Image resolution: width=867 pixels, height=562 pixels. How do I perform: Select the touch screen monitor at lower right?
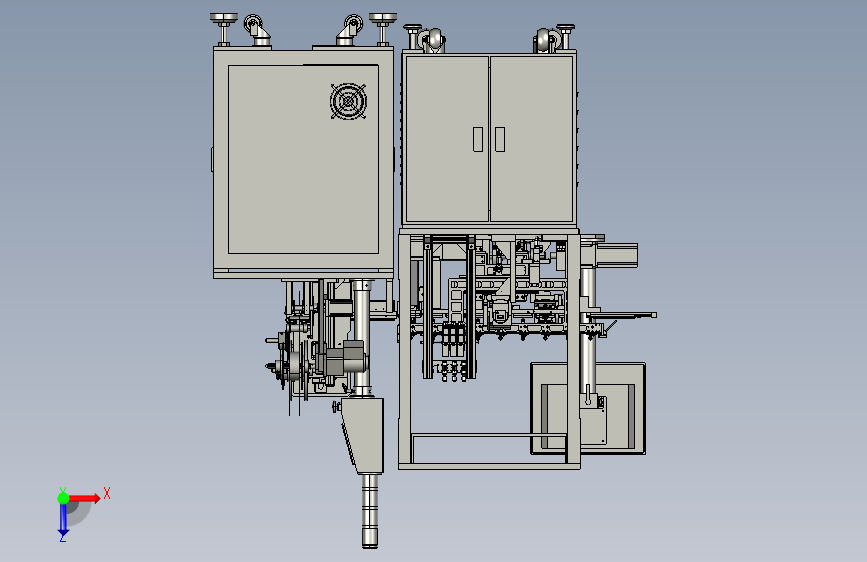[588, 408]
